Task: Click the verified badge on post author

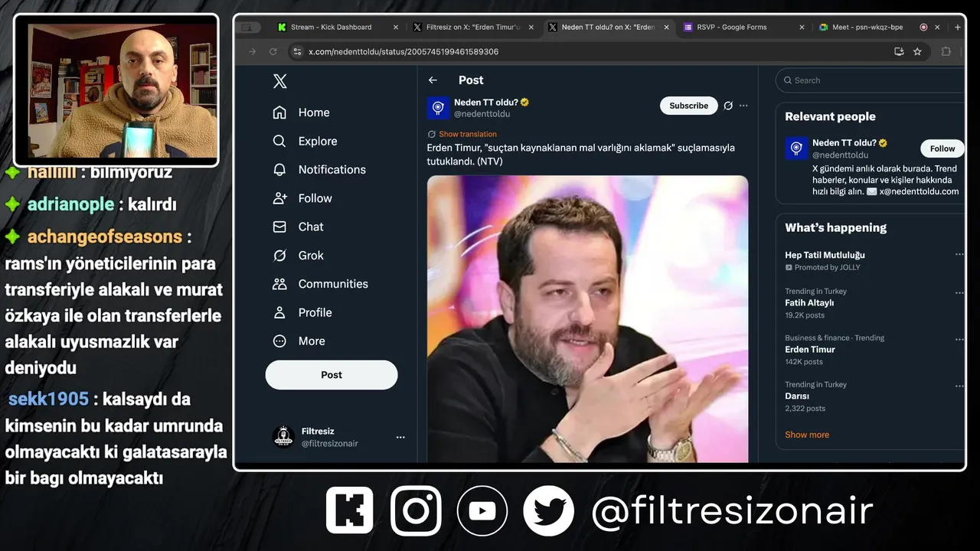Action: coord(524,102)
